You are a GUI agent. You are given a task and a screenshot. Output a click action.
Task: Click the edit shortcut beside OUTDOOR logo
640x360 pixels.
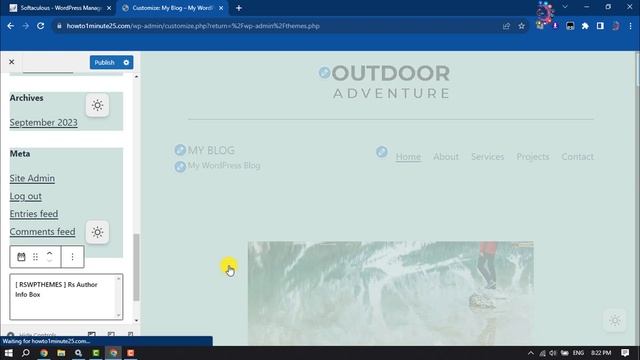click(324, 73)
